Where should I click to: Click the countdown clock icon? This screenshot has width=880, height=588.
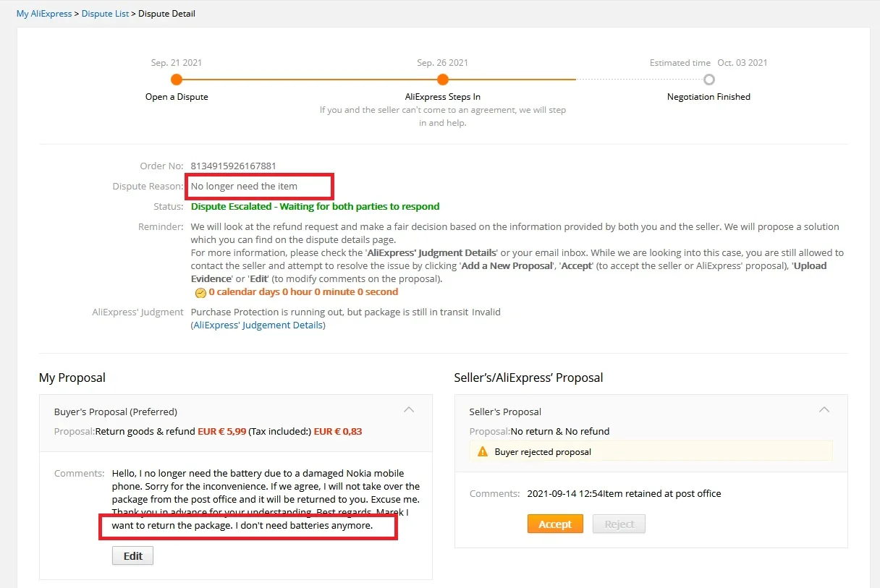click(200, 292)
